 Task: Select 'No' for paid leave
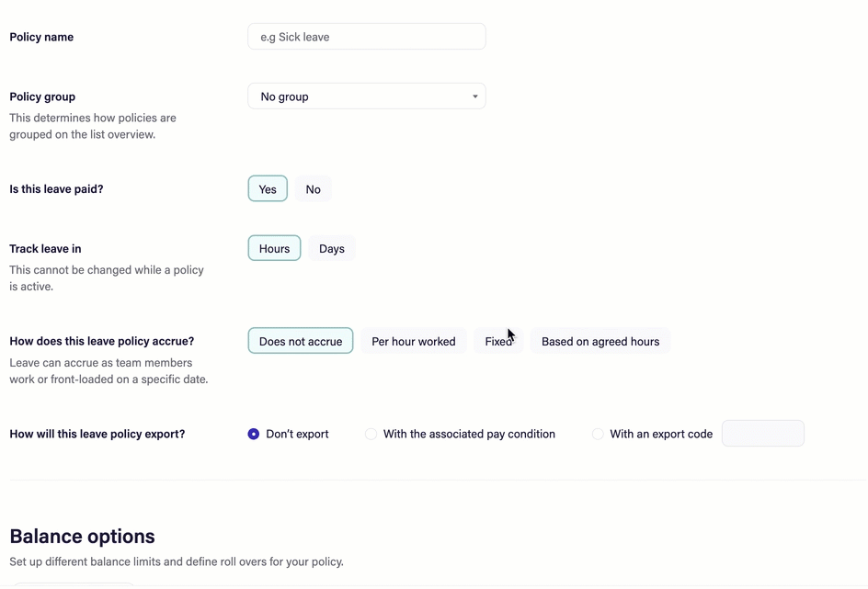(x=313, y=189)
